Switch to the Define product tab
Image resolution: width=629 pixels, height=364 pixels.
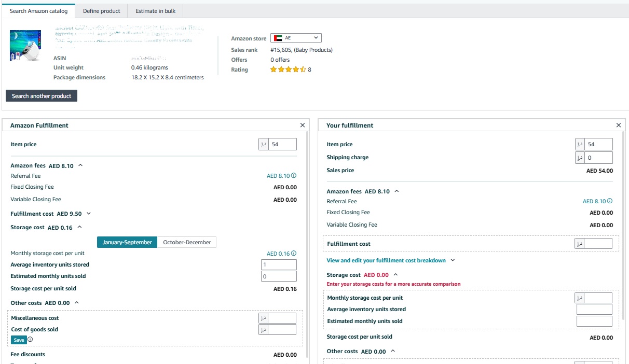click(102, 11)
